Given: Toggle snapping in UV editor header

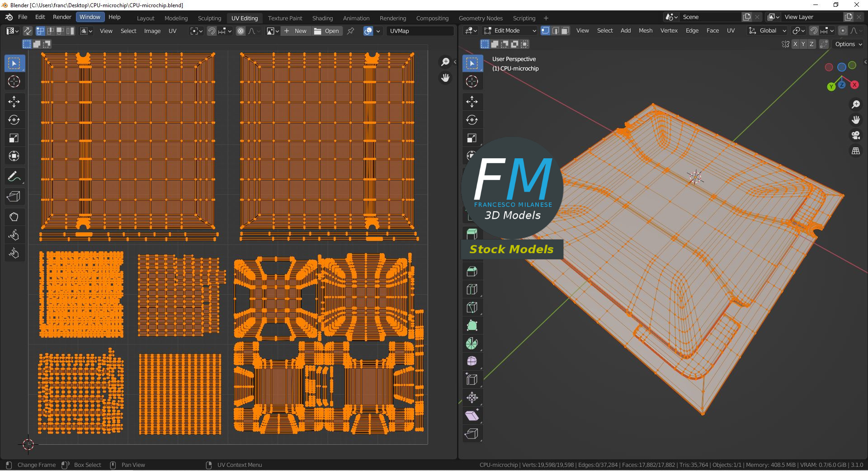Looking at the screenshot, I should 212,31.
